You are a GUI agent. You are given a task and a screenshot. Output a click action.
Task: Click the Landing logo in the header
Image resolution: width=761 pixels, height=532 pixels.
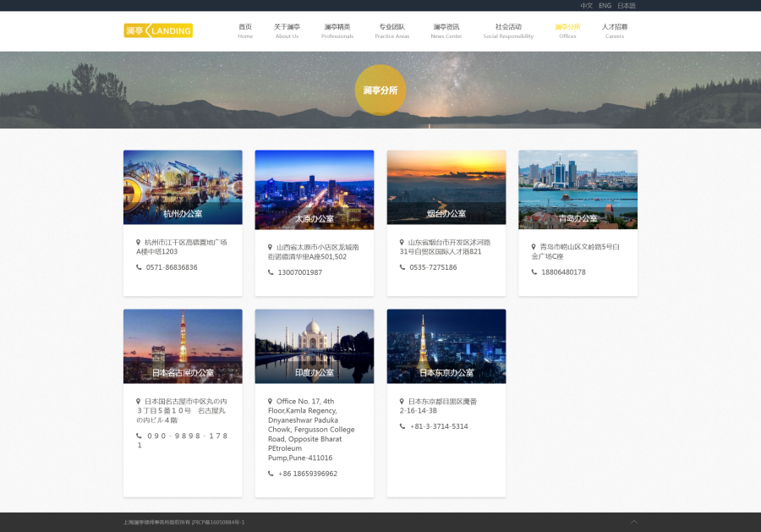[158, 31]
